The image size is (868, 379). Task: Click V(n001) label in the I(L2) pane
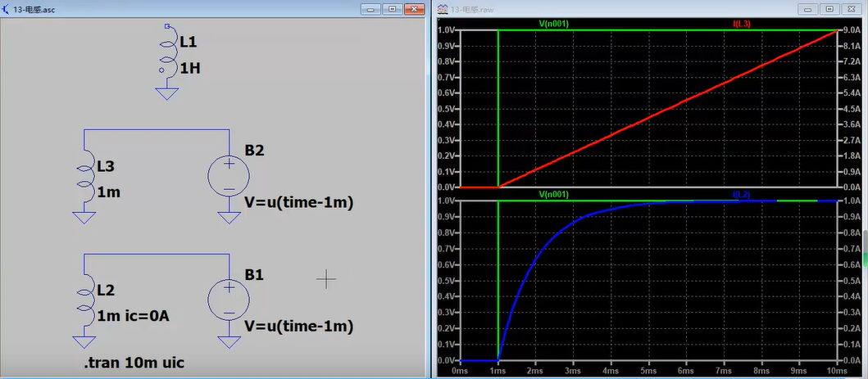coord(553,195)
